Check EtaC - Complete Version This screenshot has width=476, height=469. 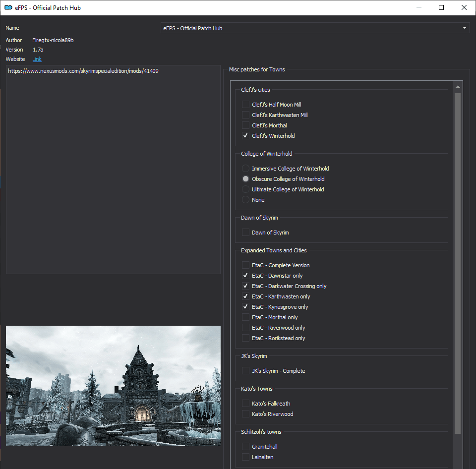click(245, 265)
